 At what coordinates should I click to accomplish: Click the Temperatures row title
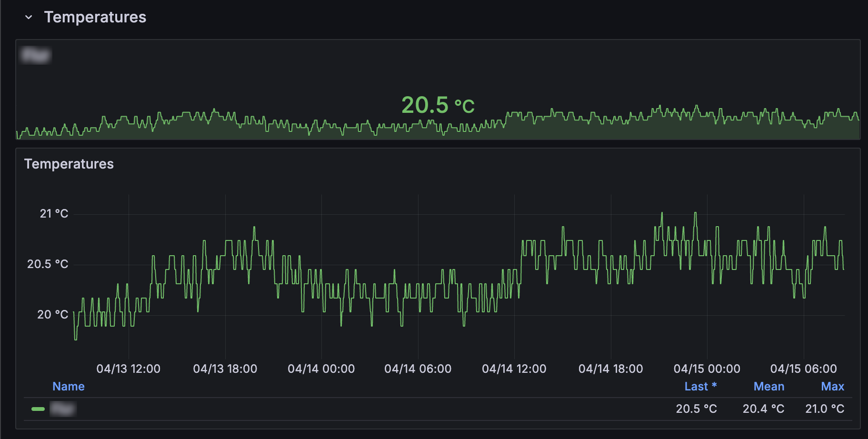click(95, 17)
